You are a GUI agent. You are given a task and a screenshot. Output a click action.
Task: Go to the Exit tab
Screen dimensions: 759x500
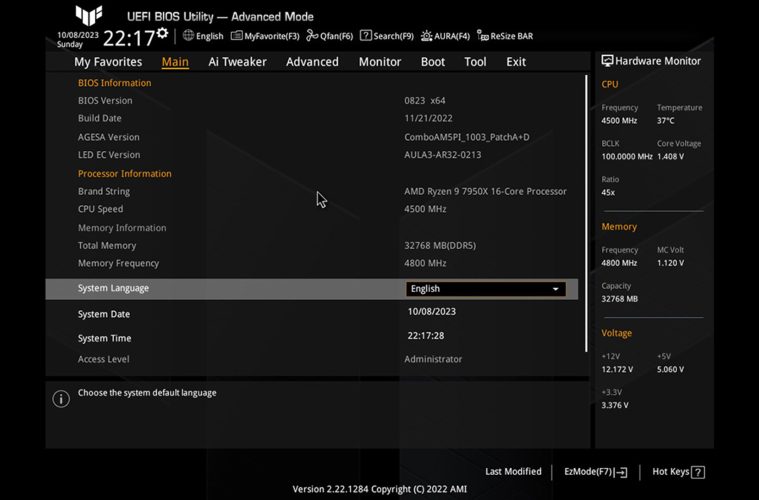pyautogui.click(x=516, y=62)
